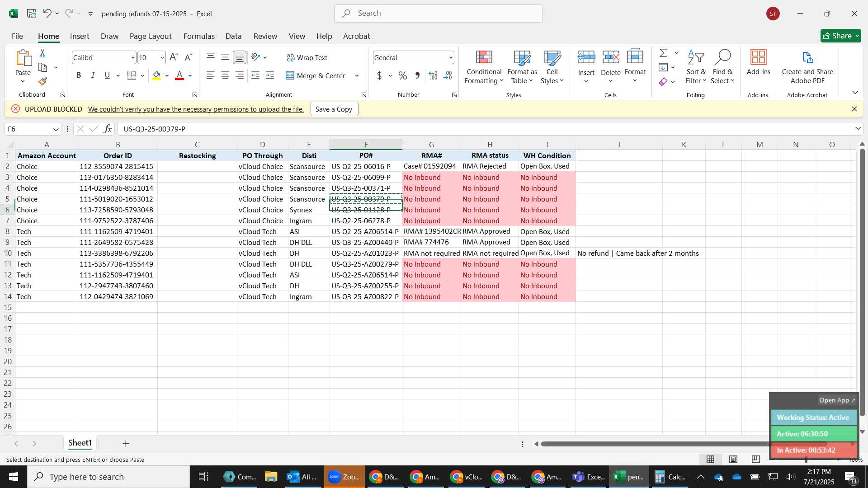The height and width of the screenshot is (488, 868).
Task: Click Increase Decimal icon
Action: (x=433, y=75)
